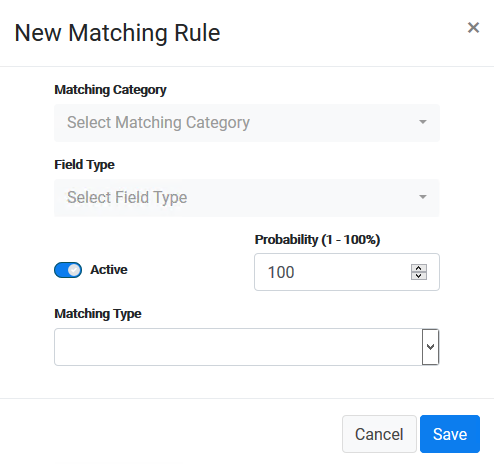Toggle the Active switch off
494x466 pixels.
click(x=68, y=270)
